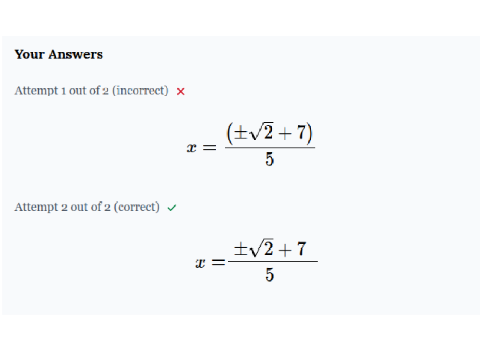Click the number 7 in first attempt numerator
This screenshot has height=360, width=480.
coord(301,133)
